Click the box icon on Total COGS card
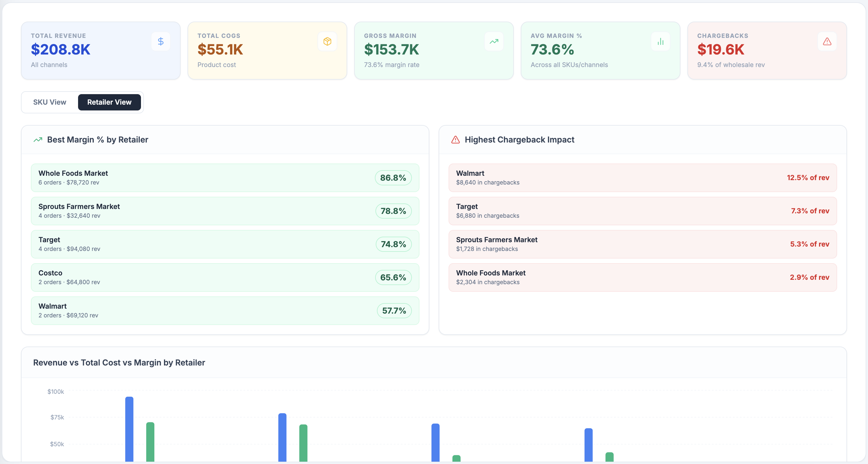This screenshot has width=868, height=464. click(327, 41)
